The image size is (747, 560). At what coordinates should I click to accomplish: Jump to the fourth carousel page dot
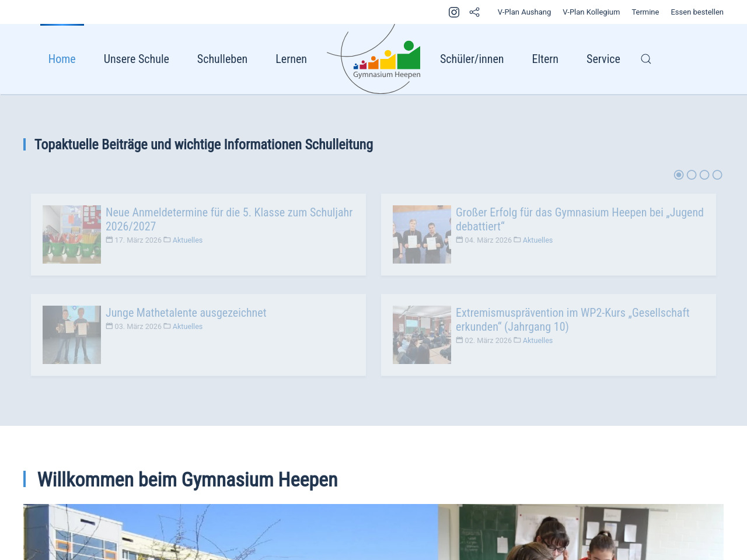(717, 175)
